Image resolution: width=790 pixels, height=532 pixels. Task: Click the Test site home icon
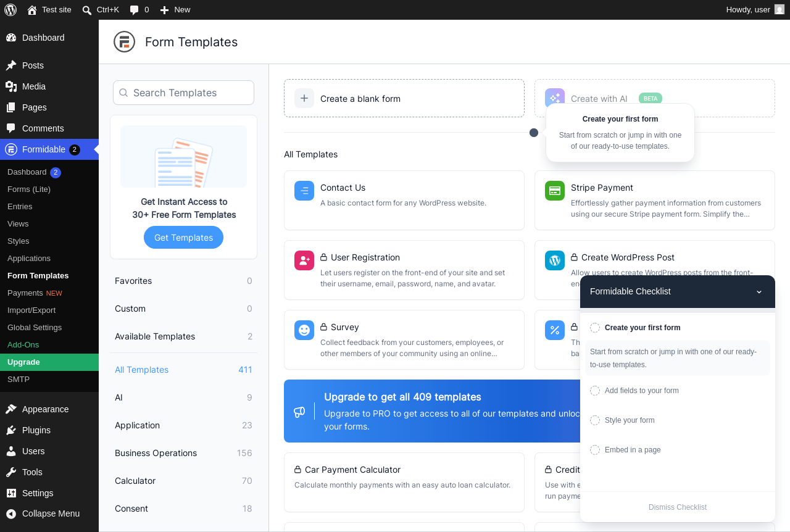pos(32,10)
